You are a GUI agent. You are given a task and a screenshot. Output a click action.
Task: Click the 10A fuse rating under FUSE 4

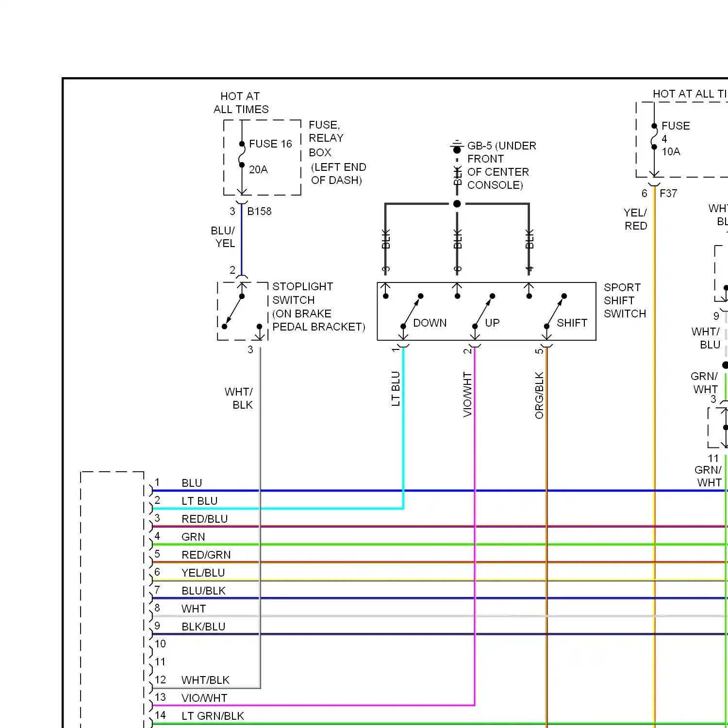coord(671,151)
